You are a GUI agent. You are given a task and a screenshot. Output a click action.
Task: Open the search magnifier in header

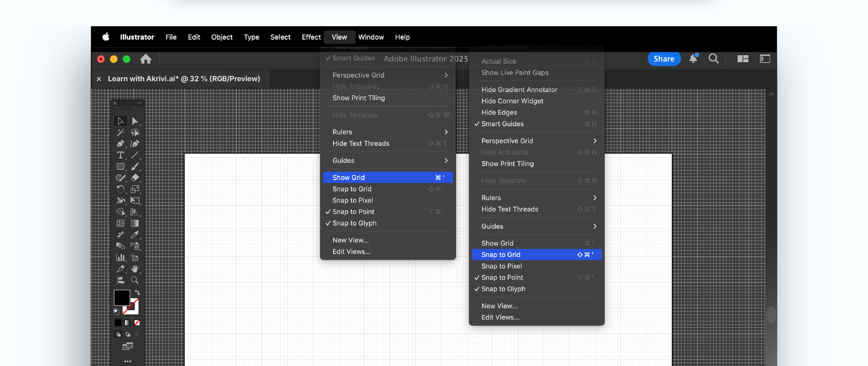tap(713, 59)
